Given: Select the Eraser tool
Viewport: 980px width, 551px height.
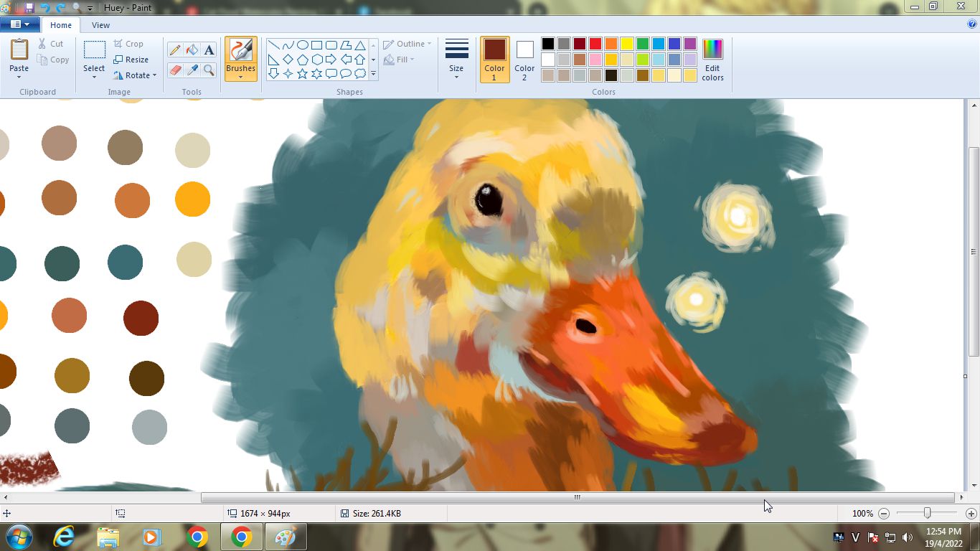Looking at the screenshot, I should click(174, 70).
